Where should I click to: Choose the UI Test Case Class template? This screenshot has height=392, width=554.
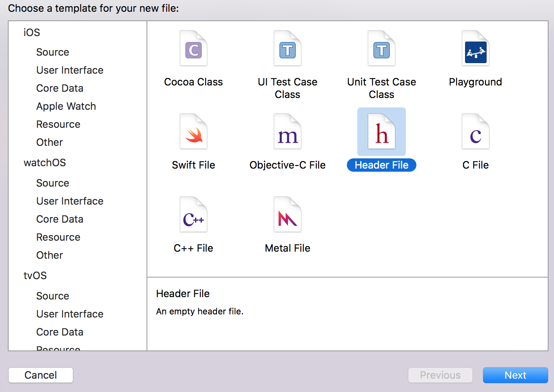click(x=288, y=48)
